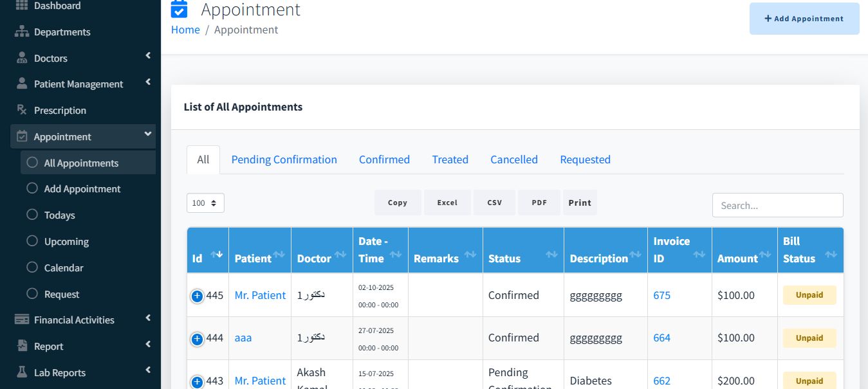This screenshot has height=389, width=868.
Task: Select the Todays radio item
Action: (x=32, y=215)
